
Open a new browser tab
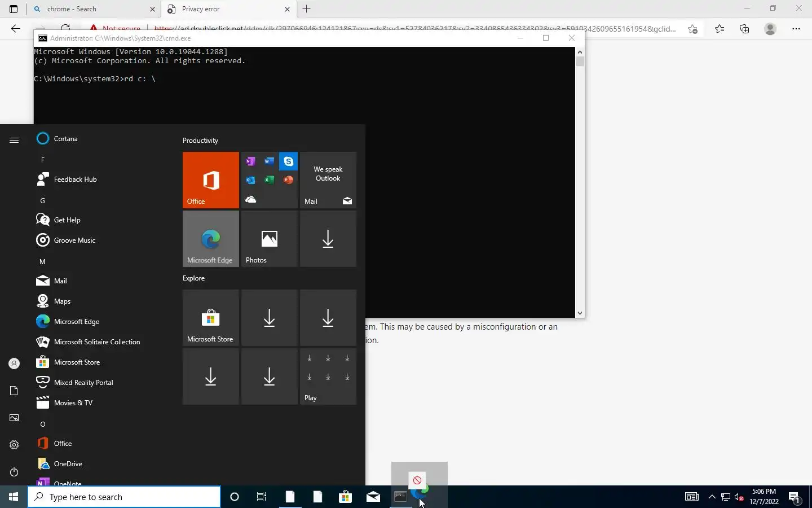[x=307, y=9]
